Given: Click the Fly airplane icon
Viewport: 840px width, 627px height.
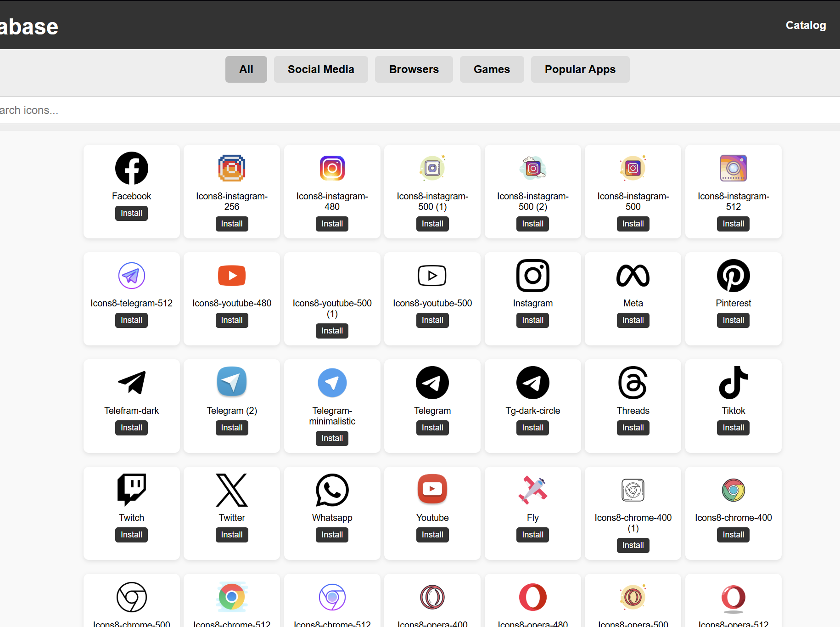Looking at the screenshot, I should (x=532, y=490).
